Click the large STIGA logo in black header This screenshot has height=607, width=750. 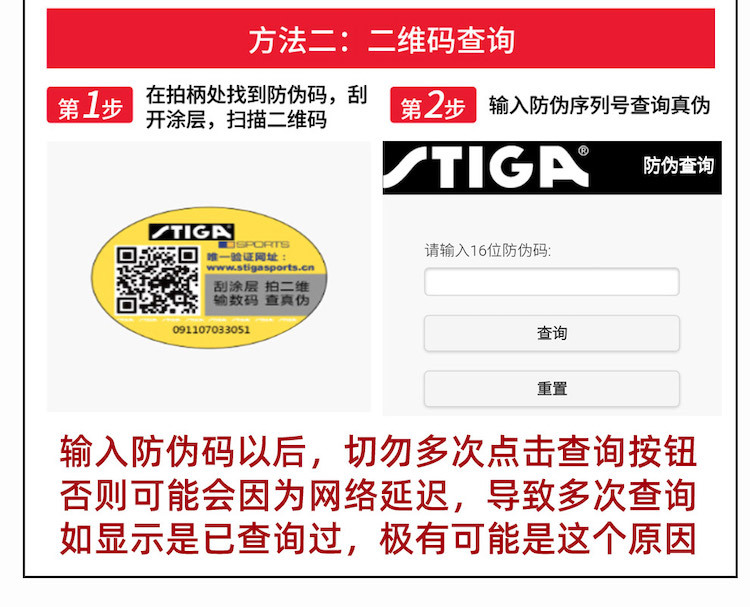click(486, 167)
